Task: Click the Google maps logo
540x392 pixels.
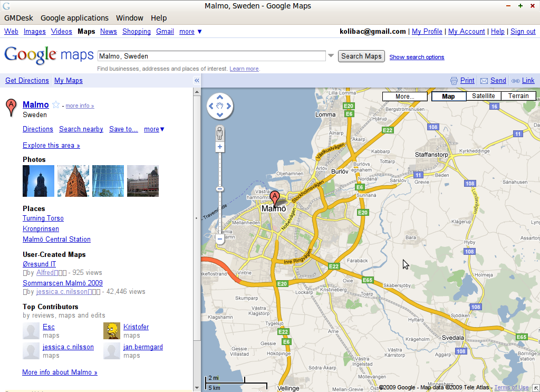Action: coord(49,55)
